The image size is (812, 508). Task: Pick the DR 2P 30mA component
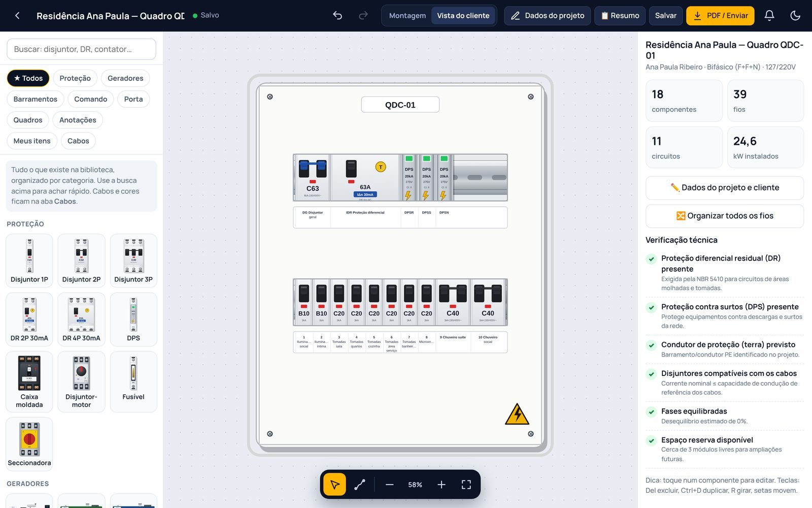(x=29, y=320)
